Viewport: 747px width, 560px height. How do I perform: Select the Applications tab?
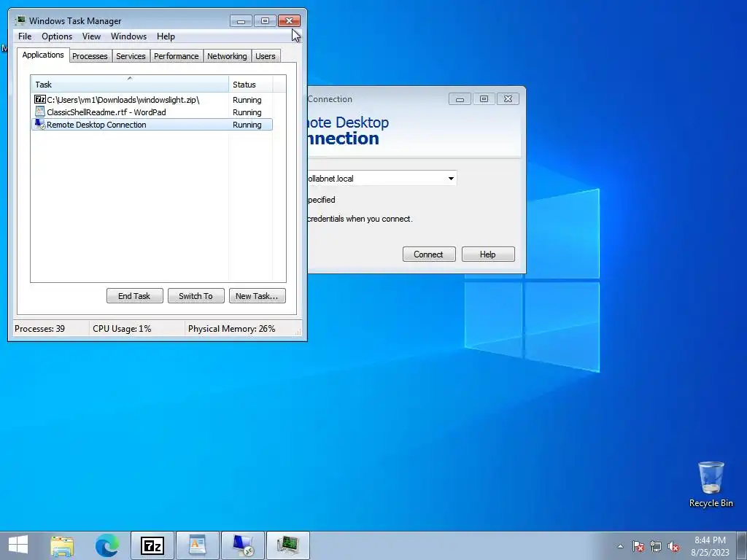click(x=43, y=55)
